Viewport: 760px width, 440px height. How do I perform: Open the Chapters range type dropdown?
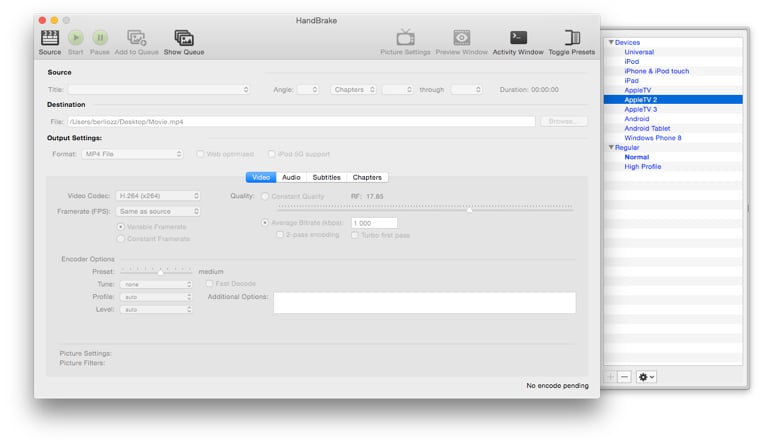[353, 90]
